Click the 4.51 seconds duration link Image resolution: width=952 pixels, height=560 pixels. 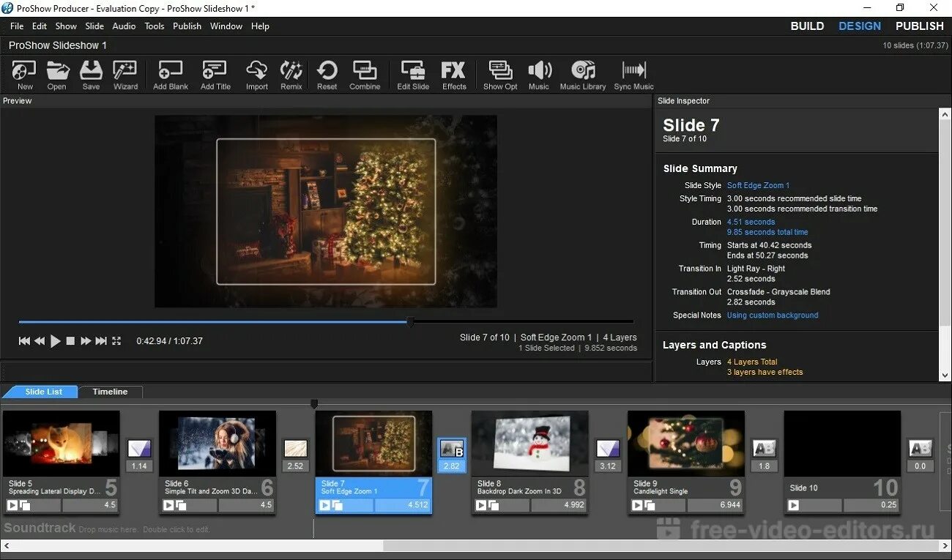751,222
